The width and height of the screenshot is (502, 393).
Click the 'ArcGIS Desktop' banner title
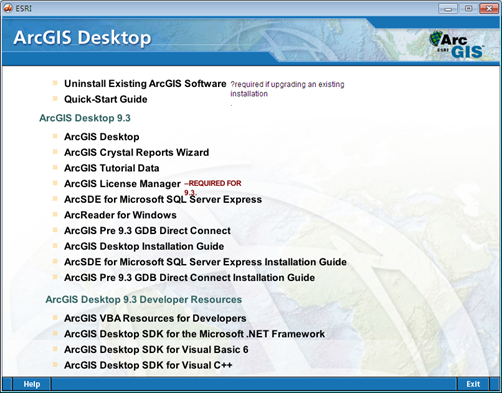click(x=82, y=38)
